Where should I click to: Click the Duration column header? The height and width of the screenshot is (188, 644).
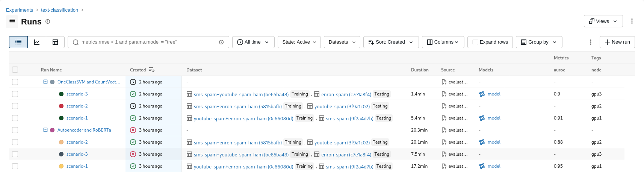420,70
